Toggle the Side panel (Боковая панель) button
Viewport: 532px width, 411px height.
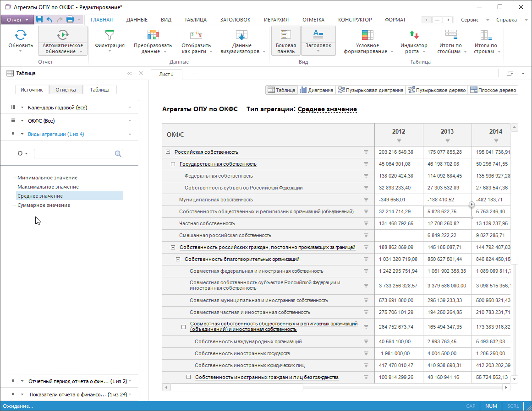click(x=285, y=40)
